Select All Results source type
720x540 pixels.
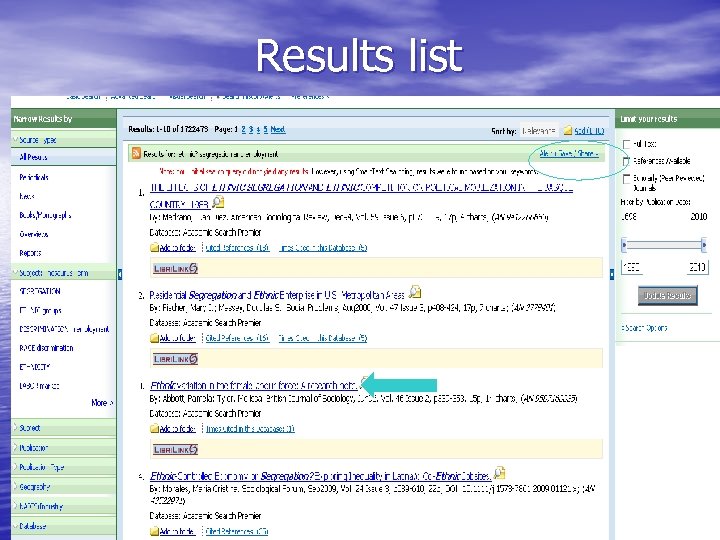pyautogui.click(x=33, y=157)
